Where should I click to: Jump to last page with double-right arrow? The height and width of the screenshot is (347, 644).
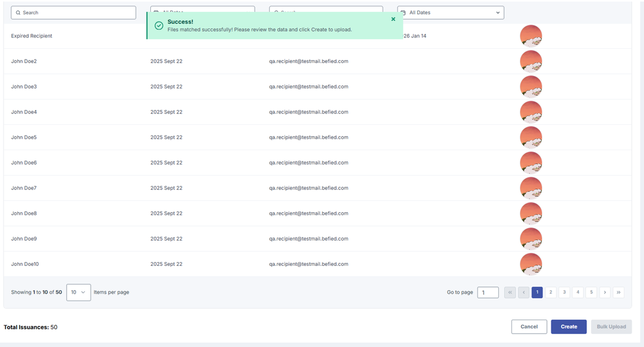click(x=618, y=292)
